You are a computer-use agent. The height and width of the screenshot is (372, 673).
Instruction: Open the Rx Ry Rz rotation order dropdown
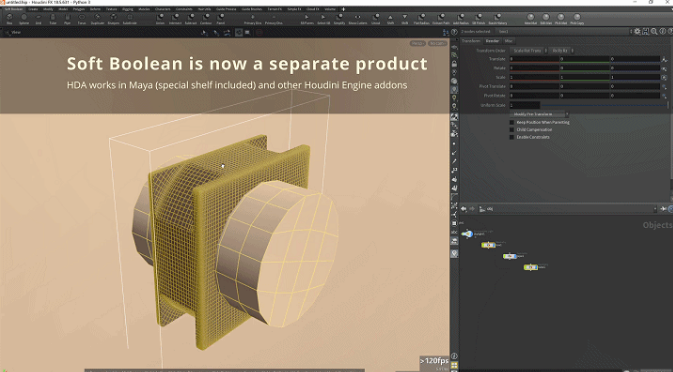coord(561,50)
